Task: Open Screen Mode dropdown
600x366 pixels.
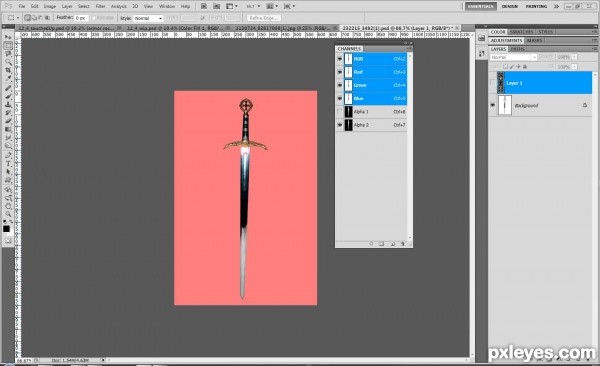Action: pyautogui.click(x=289, y=7)
